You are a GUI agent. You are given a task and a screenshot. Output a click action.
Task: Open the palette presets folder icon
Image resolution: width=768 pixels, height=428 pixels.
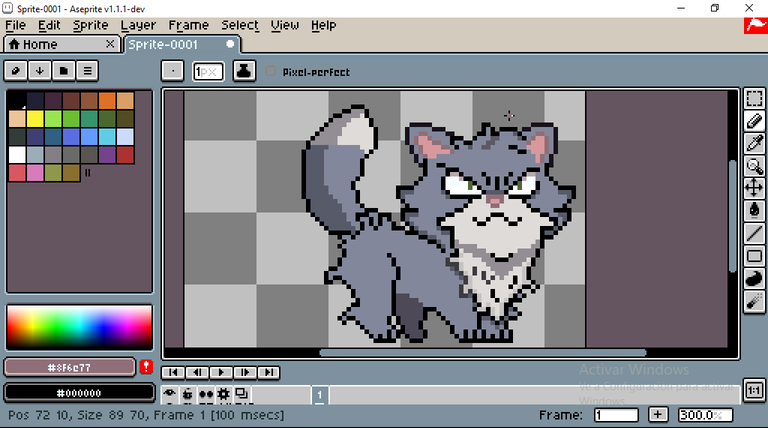(x=63, y=71)
